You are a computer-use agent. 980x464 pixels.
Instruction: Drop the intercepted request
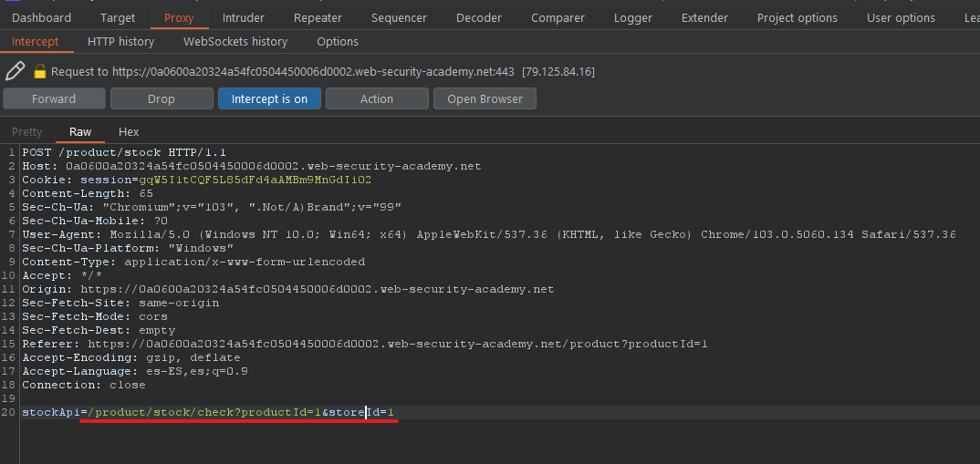162,98
